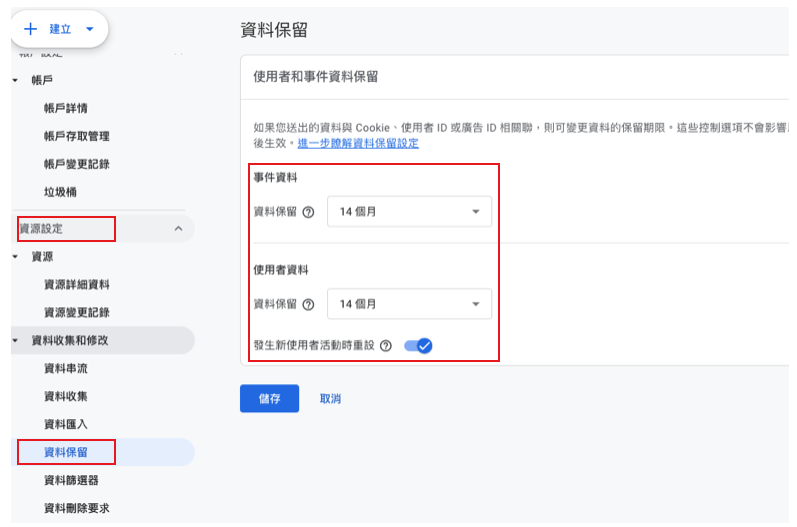Click the plus icon on 建立 button
Screen dimensions: 797x527
[30, 29]
